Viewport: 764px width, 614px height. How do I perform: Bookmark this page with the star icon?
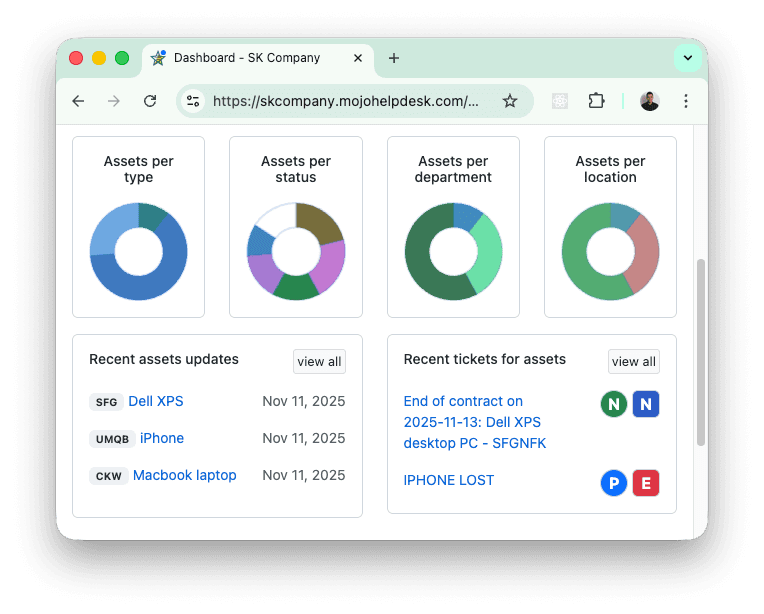click(x=510, y=101)
